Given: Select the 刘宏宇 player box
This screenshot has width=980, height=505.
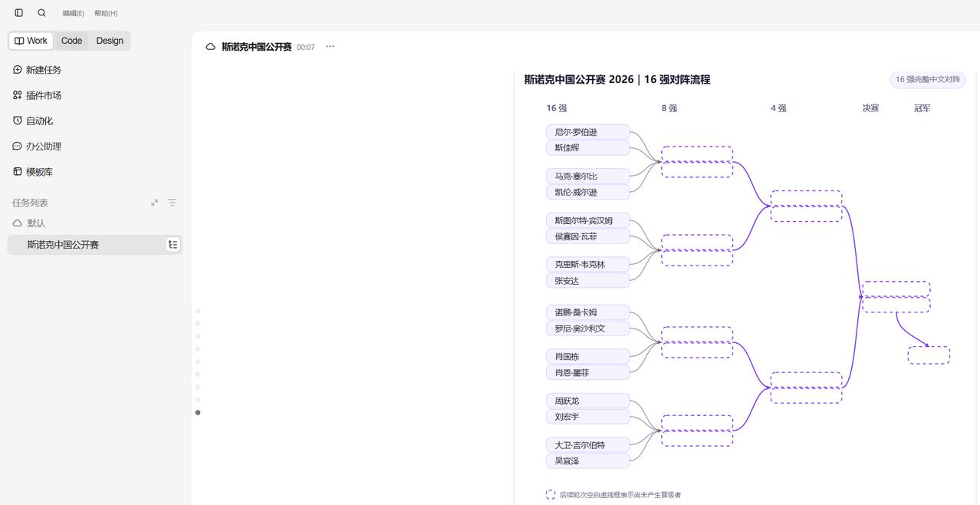Looking at the screenshot, I should (x=587, y=417).
